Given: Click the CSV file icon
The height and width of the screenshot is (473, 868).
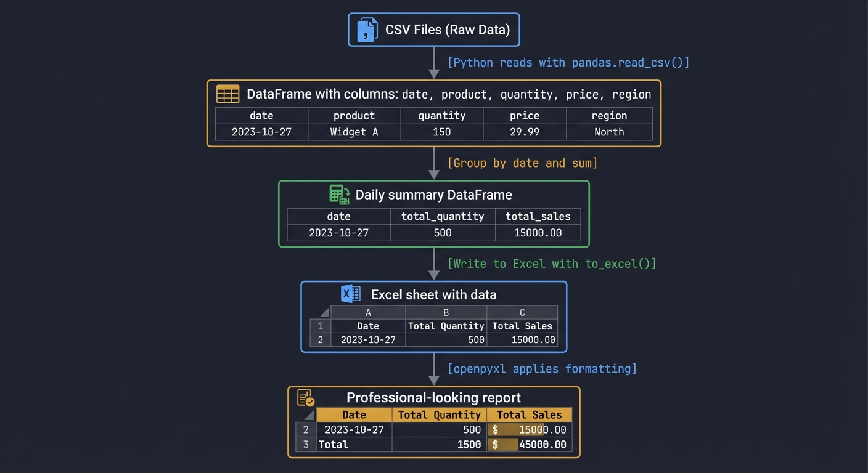Looking at the screenshot, I should pyautogui.click(x=366, y=29).
